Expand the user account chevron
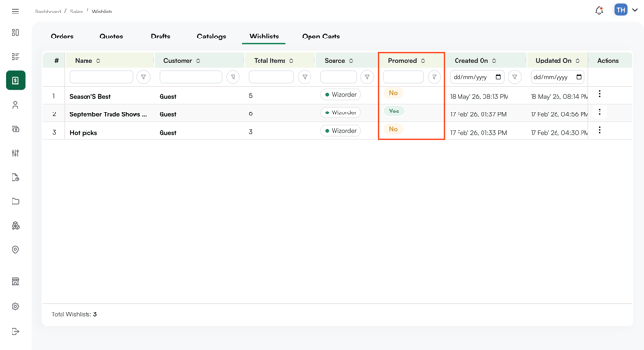 coord(635,10)
